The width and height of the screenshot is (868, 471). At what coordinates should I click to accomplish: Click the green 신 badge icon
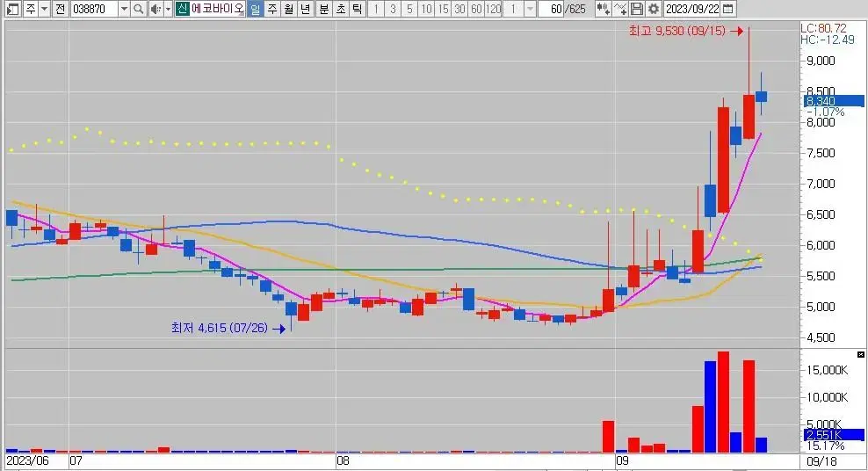click(182, 9)
